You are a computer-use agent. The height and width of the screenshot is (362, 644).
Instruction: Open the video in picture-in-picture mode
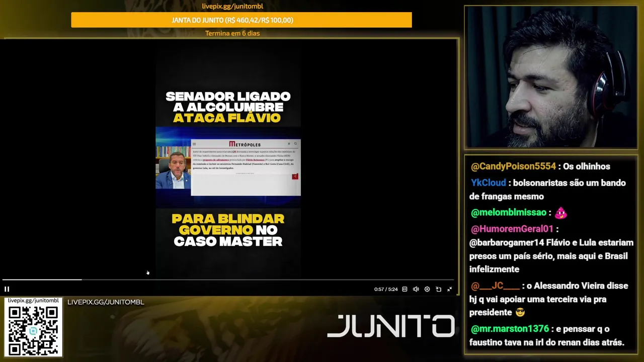(438, 289)
